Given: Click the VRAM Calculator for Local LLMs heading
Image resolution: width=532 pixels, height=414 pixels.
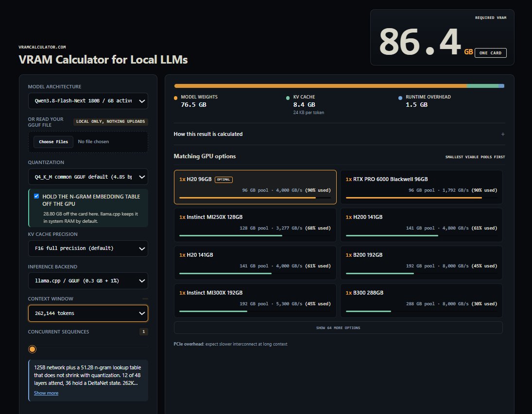Looking at the screenshot, I should (103, 60).
